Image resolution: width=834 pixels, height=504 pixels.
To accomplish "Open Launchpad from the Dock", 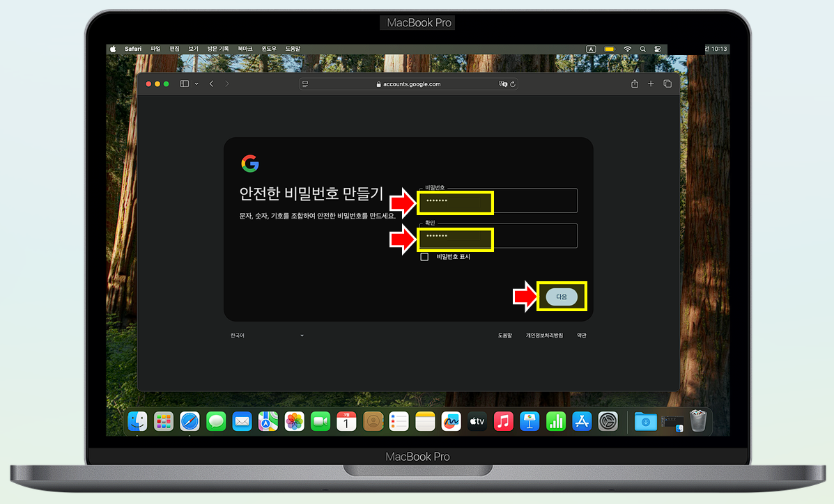I will [x=163, y=422].
